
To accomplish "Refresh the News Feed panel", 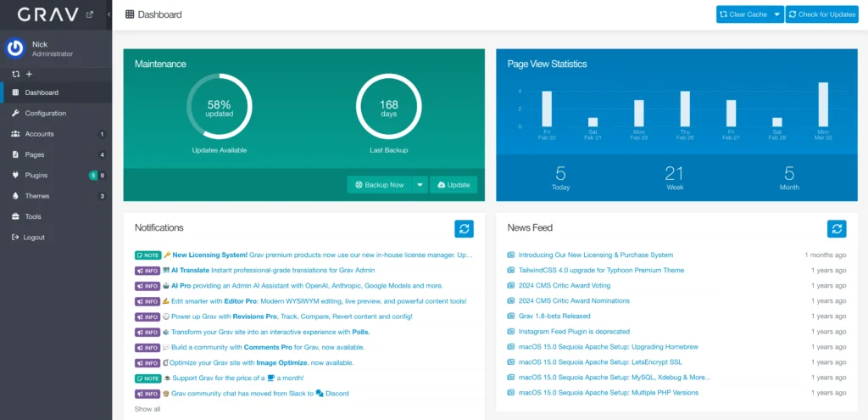I will tap(837, 228).
